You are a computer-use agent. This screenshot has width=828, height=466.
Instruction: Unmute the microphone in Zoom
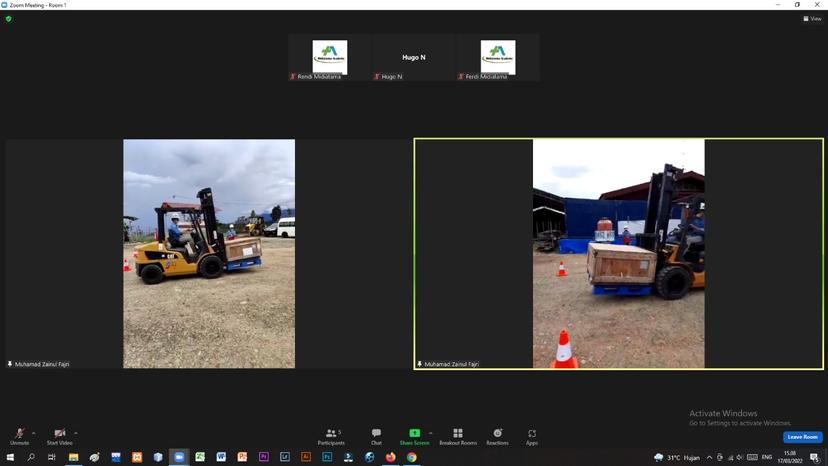[20, 436]
